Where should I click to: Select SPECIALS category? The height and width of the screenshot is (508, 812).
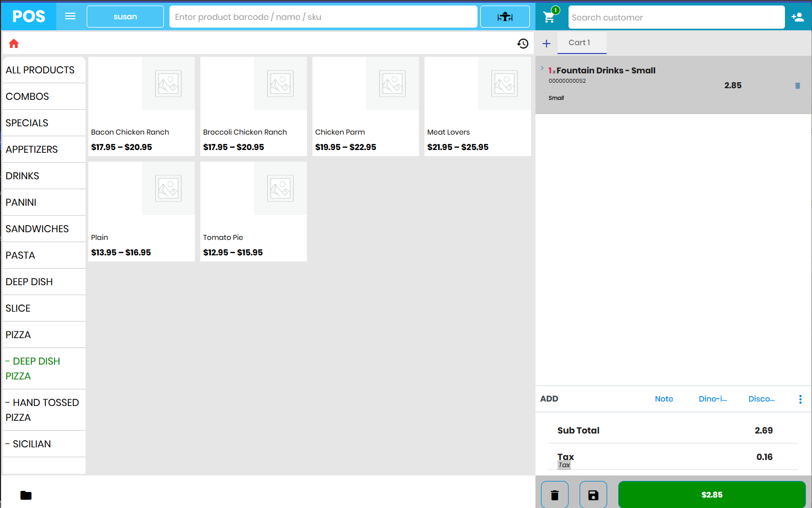(x=44, y=123)
